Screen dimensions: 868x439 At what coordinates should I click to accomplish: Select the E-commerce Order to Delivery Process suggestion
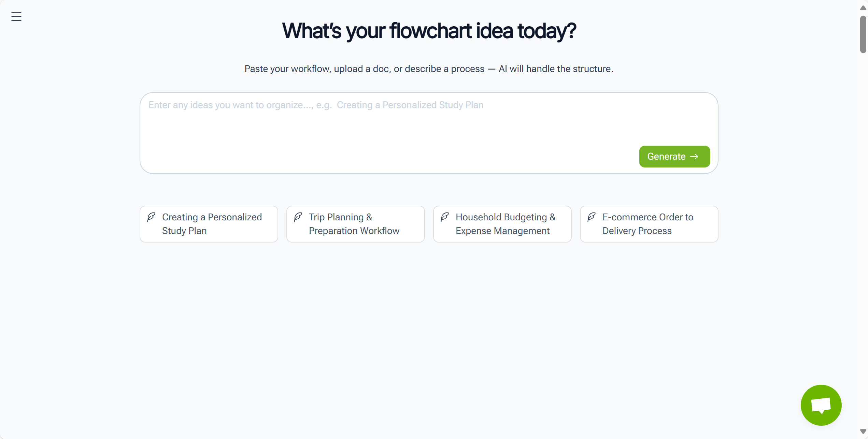tap(649, 224)
